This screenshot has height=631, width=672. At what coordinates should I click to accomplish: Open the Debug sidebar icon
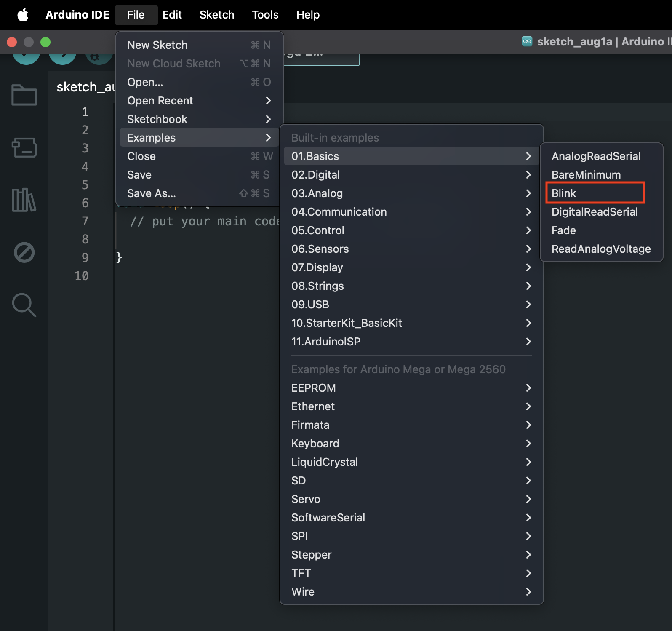[24, 252]
